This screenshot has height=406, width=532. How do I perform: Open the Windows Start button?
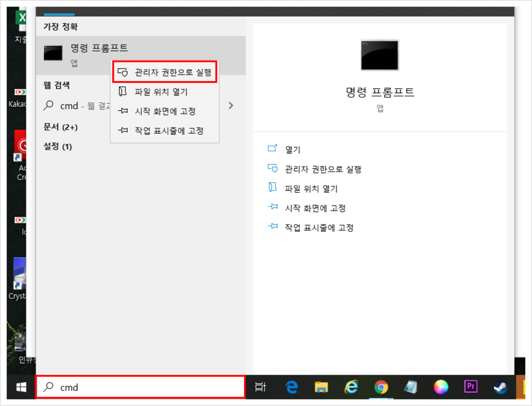point(21,387)
